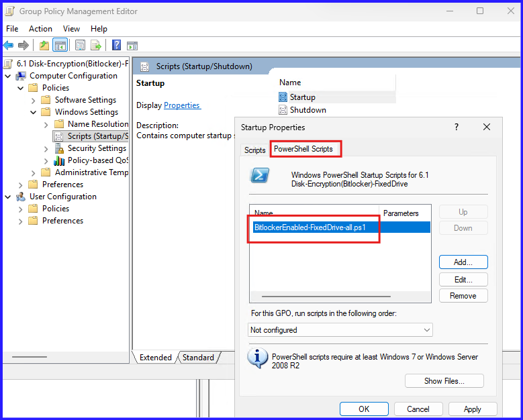Click the Show Files... button
The height and width of the screenshot is (420, 523).
pyautogui.click(x=444, y=381)
